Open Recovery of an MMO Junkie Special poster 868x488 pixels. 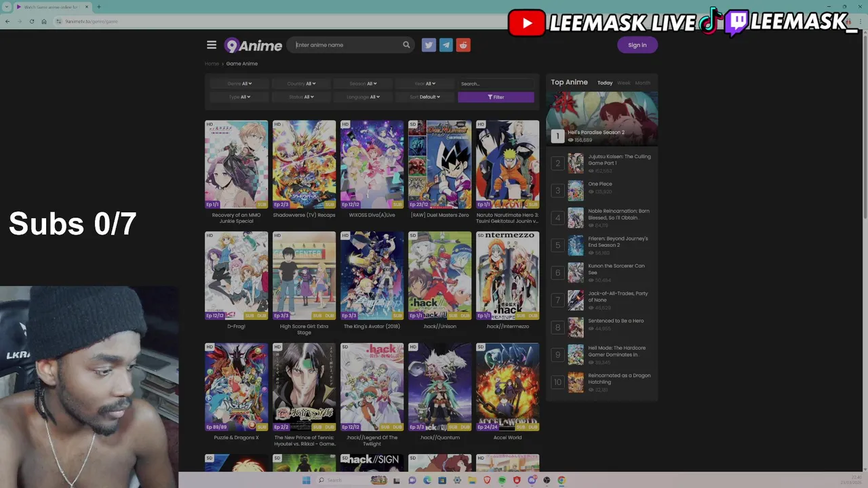coord(236,164)
